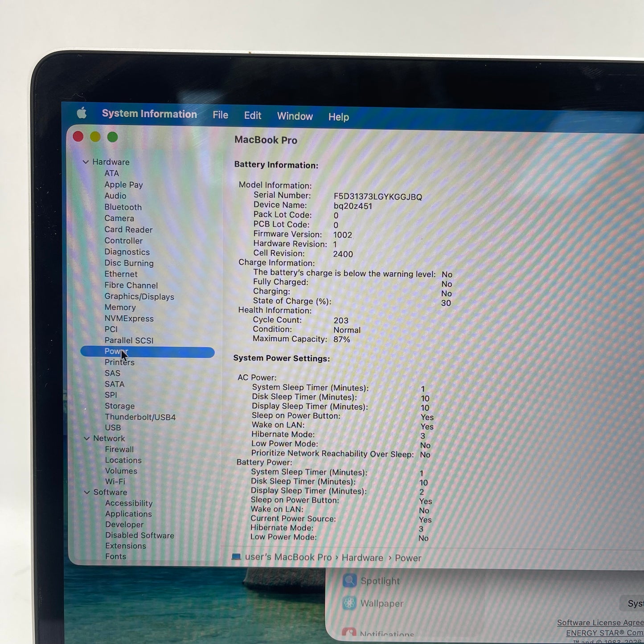Open the Software License Agreement link
This screenshot has width=644, height=644.
[x=600, y=623]
